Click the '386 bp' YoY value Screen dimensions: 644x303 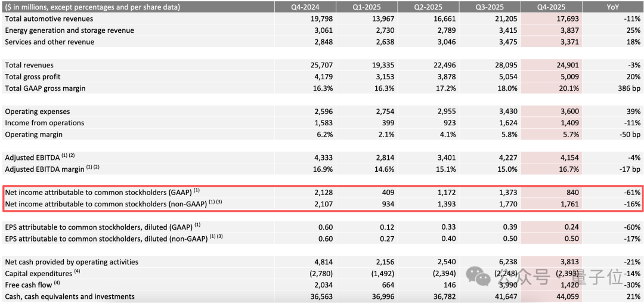click(628, 88)
